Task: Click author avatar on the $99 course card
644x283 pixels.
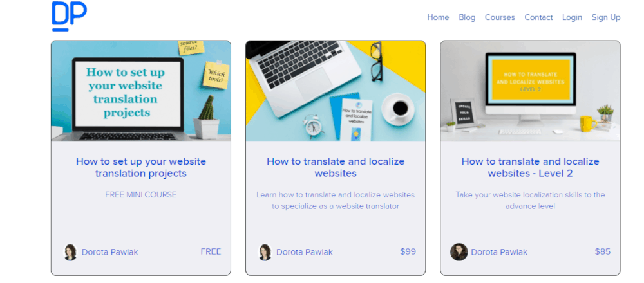Action: click(x=265, y=252)
